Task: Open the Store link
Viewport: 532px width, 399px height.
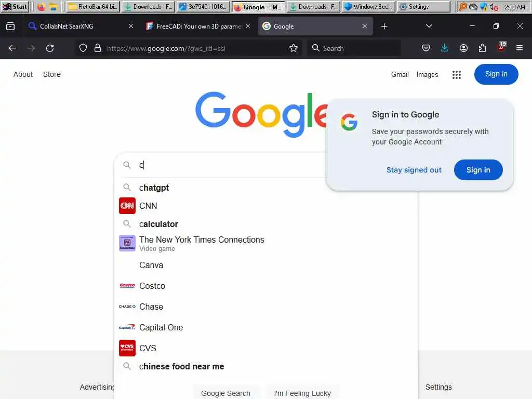Action: 52,74
